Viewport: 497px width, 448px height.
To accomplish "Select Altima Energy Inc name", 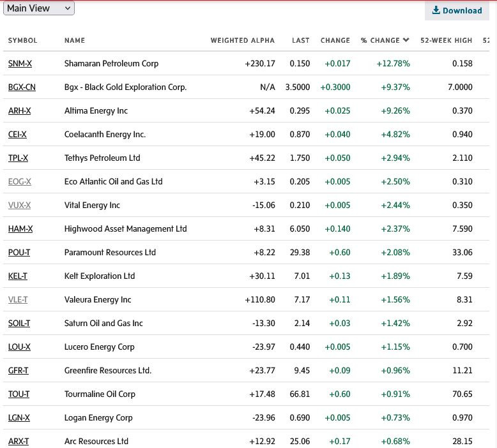I will [96, 111].
